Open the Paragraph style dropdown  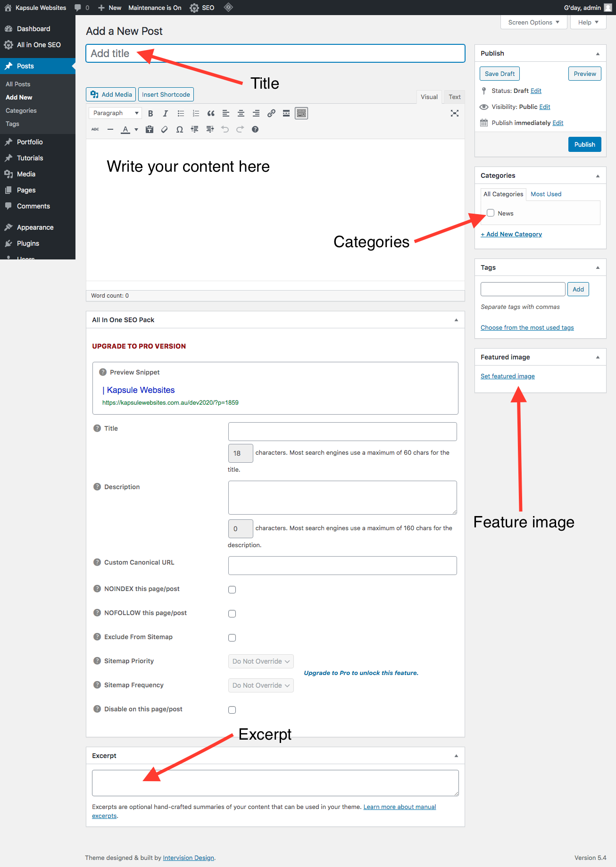(x=115, y=113)
